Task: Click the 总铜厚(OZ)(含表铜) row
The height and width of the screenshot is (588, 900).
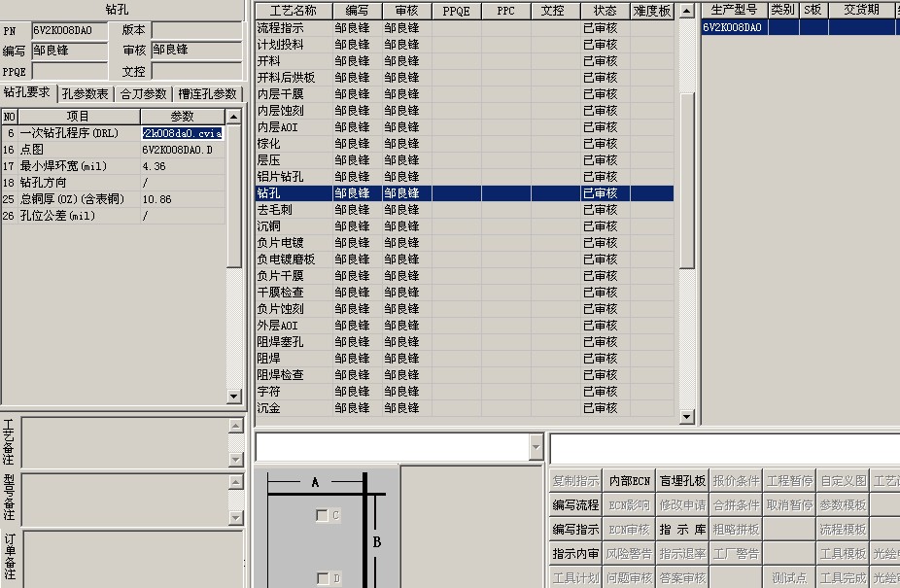Action: coord(113,199)
